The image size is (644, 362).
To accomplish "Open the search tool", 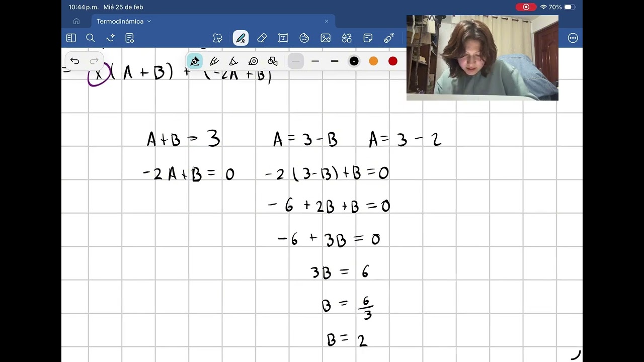I will pyautogui.click(x=91, y=38).
